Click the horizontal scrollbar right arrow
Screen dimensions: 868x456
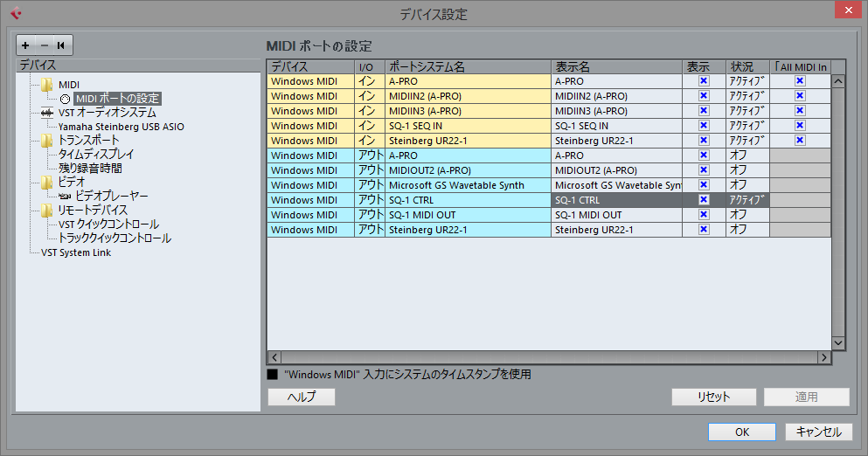pyautogui.click(x=824, y=357)
